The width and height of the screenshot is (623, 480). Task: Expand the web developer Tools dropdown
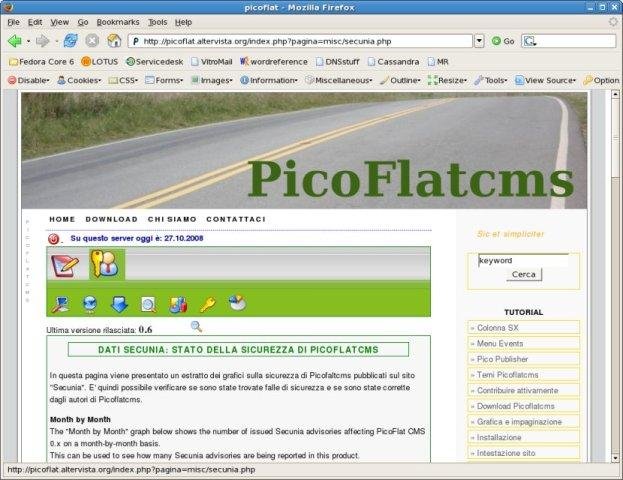(491, 80)
